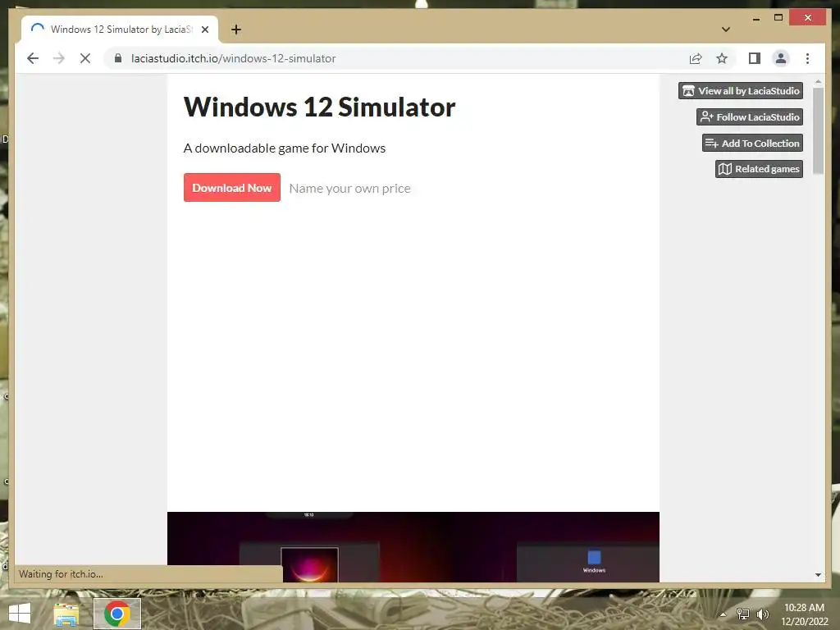This screenshot has height=630, width=840.
Task: Click Add To Collection
Action: point(752,143)
